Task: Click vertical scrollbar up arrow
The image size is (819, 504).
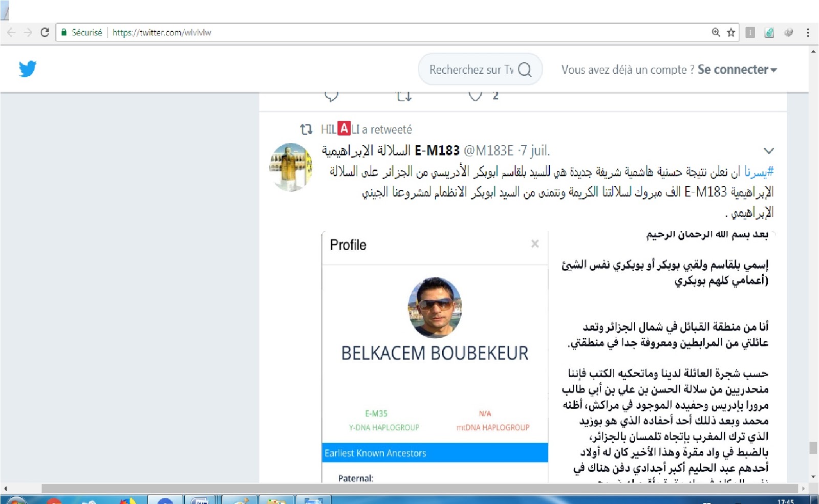Action: (x=813, y=52)
